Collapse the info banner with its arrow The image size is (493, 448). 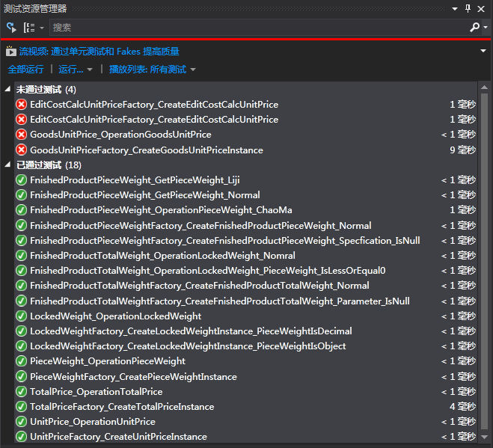tap(483, 51)
